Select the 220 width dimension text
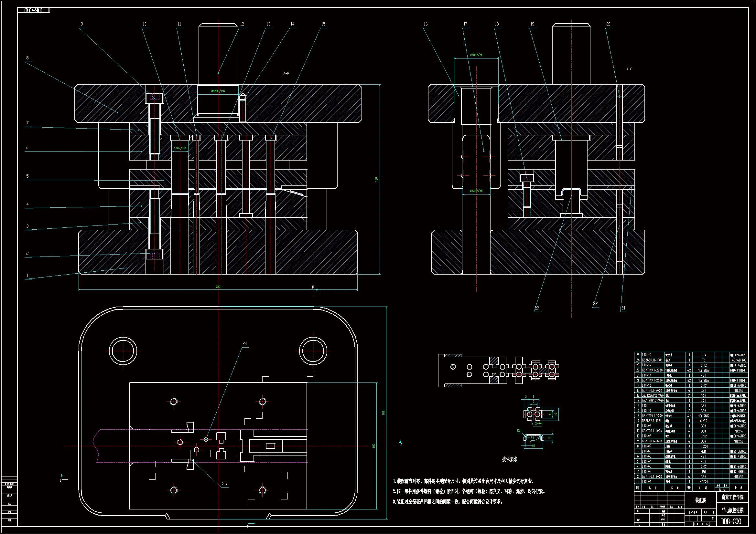Viewport: 756px width, 534px height. pos(218,287)
